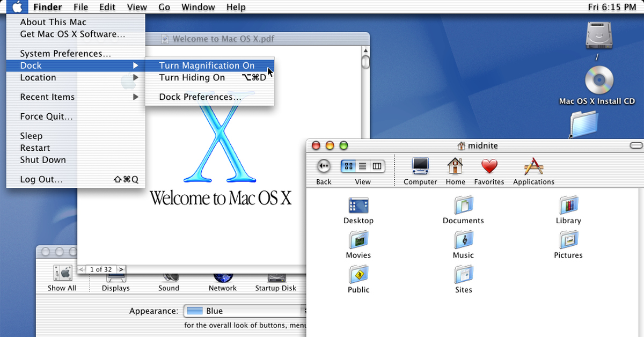Click the toolbar hide pill button
This screenshot has width=644, height=337.
(x=636, y=145)
